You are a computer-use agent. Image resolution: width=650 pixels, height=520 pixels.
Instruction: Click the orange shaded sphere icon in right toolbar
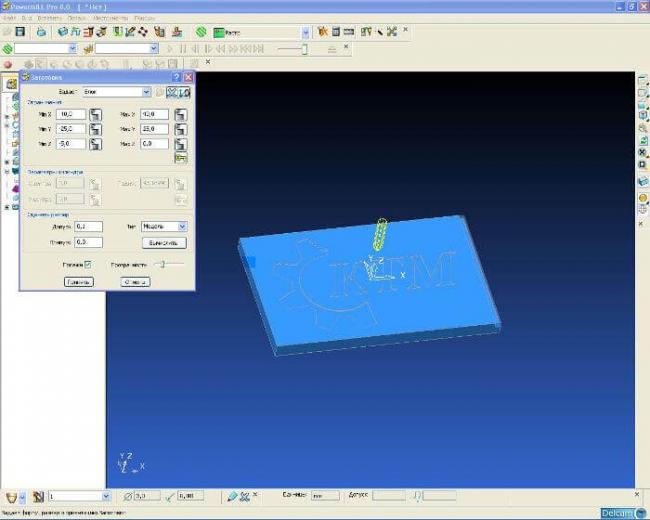[643, 198]
